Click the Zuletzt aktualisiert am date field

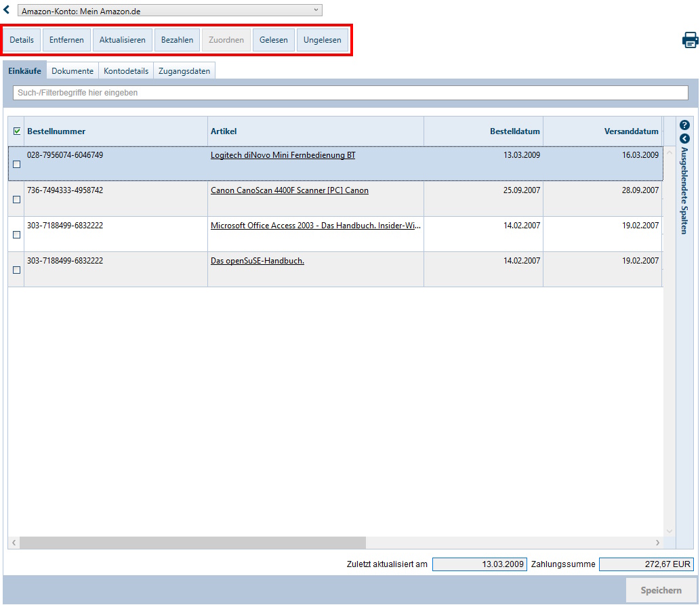tap(480, 564)
